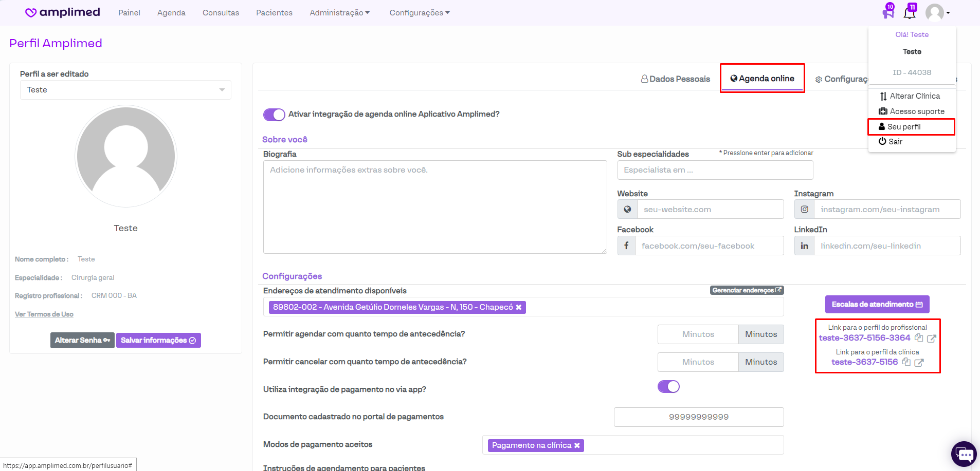Expand the Configurações navigation menu
Image resolution: width=980 pixels, height=471 pixels.
coord(419,13)
